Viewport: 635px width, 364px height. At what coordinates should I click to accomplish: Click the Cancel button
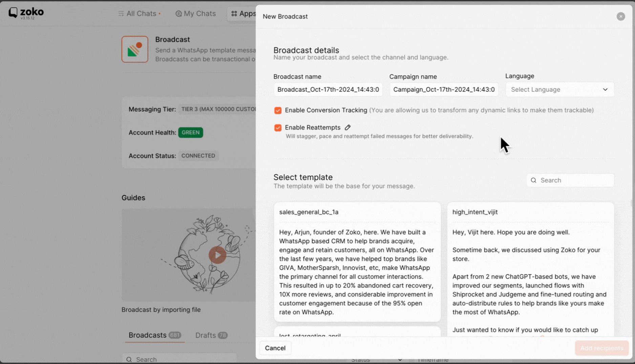(x=275, y=348)
